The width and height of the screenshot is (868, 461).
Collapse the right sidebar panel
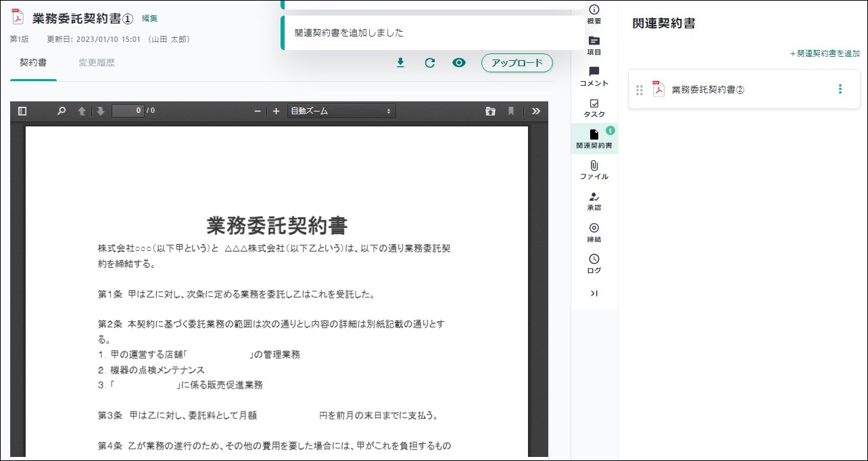click(x=594, y=293)
